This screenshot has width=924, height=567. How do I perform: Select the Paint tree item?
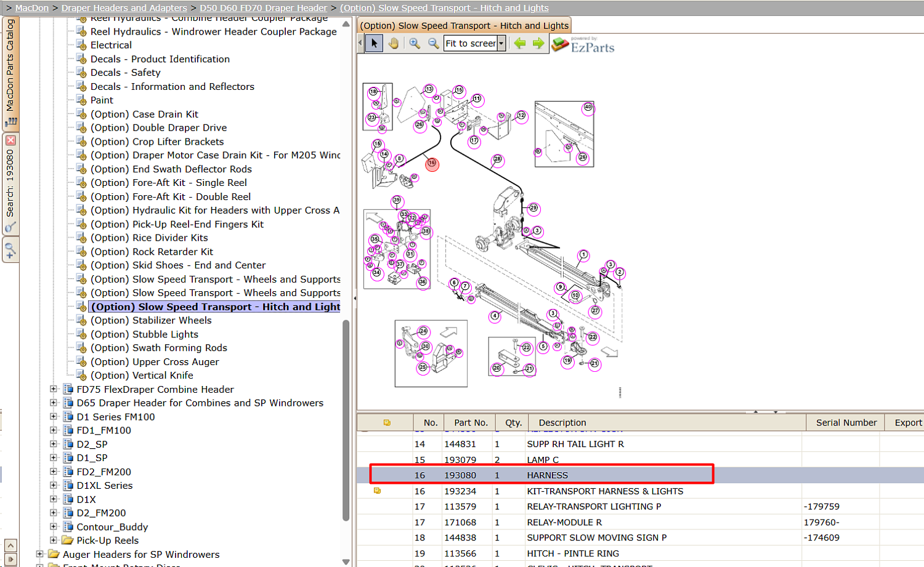[102, 100]
